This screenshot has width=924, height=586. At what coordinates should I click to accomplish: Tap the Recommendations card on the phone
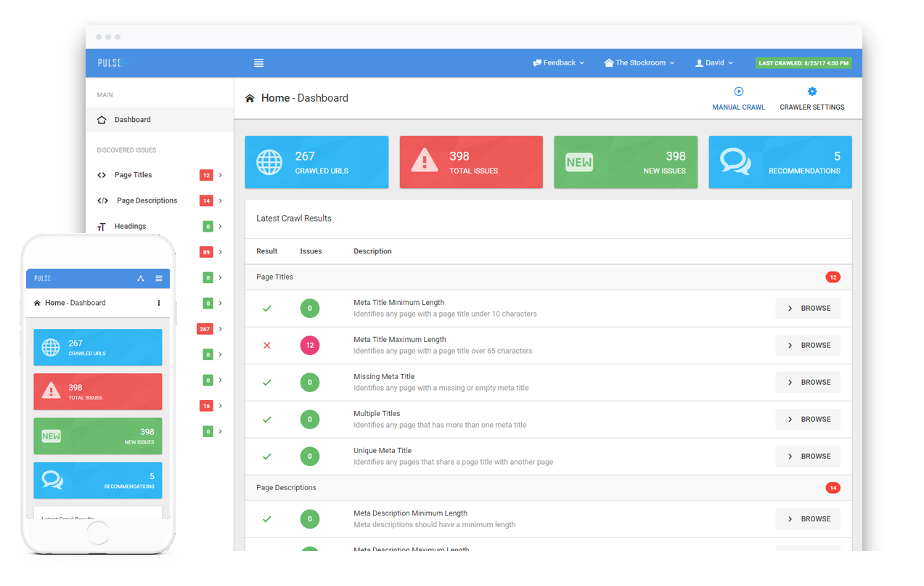[x=98, y=480]
